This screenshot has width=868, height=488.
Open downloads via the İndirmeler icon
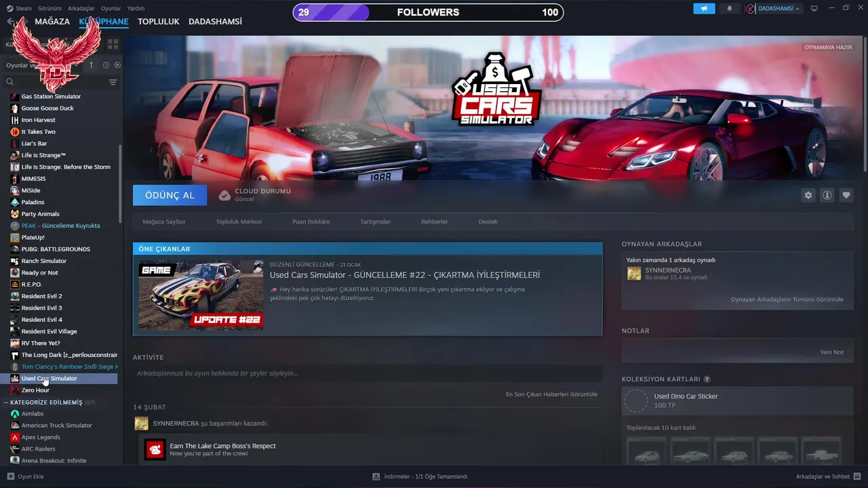[x=376, y=476]
